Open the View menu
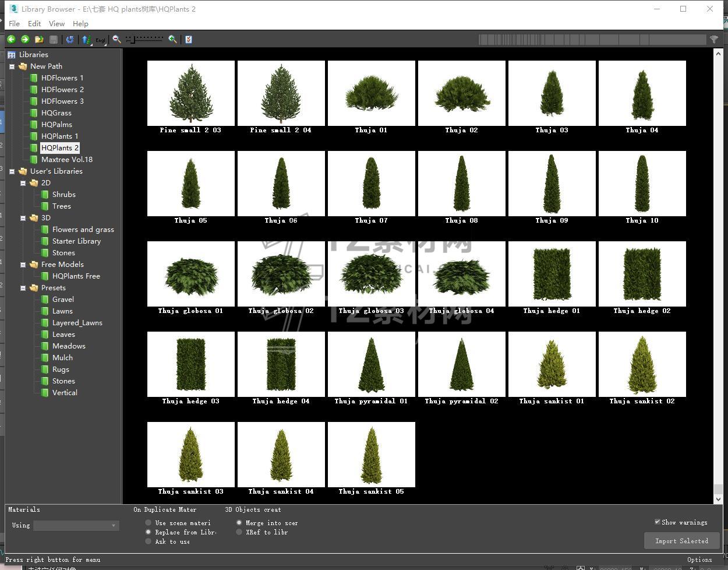The height and width of the screenshot is (570, 728). pyautogui.click(x=56, y=23)
